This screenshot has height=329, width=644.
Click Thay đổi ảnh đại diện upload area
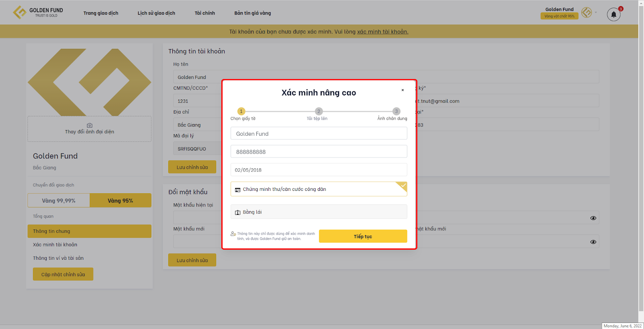89,129
